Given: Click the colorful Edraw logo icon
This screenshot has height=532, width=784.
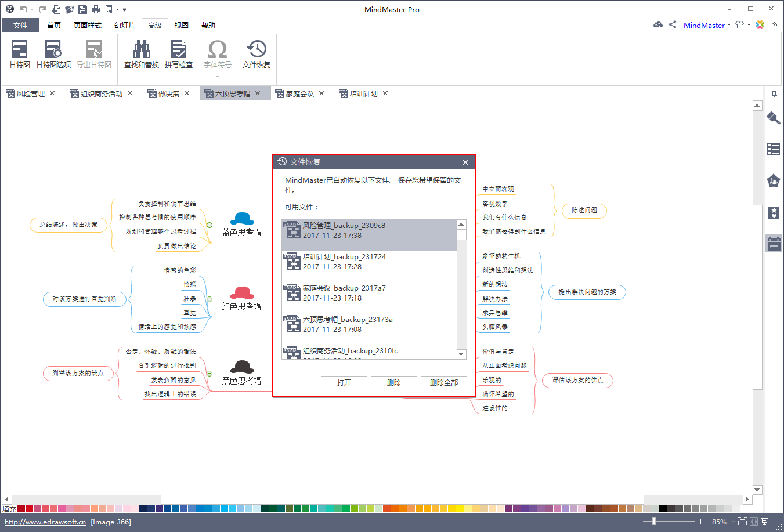Looking at the screenshot, I should click(760, 25).
